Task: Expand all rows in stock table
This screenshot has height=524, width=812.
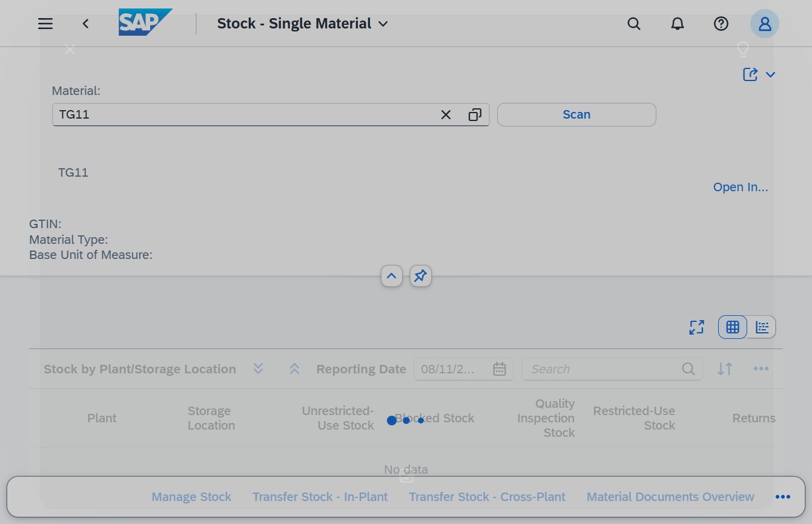Action: tap(259, 368)
